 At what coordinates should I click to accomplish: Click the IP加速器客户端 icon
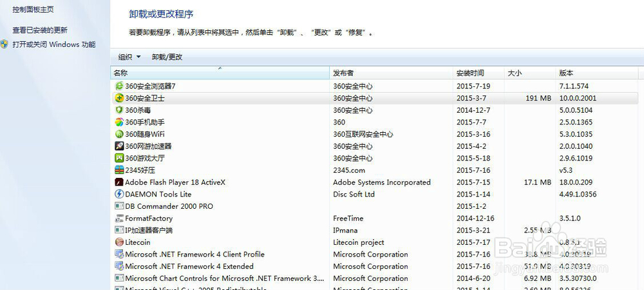click(119, 230)
